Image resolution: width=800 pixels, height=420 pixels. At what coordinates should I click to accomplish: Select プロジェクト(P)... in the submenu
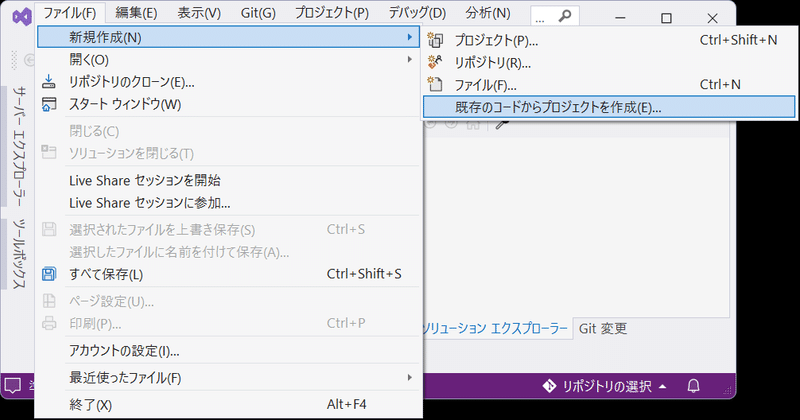point(609,40)
